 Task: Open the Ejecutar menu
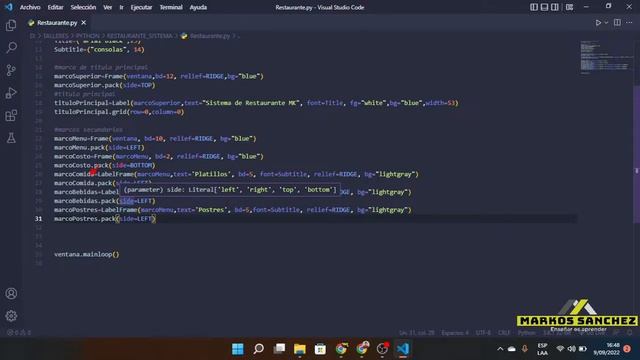pyautogui.click(x=141, y=7)
